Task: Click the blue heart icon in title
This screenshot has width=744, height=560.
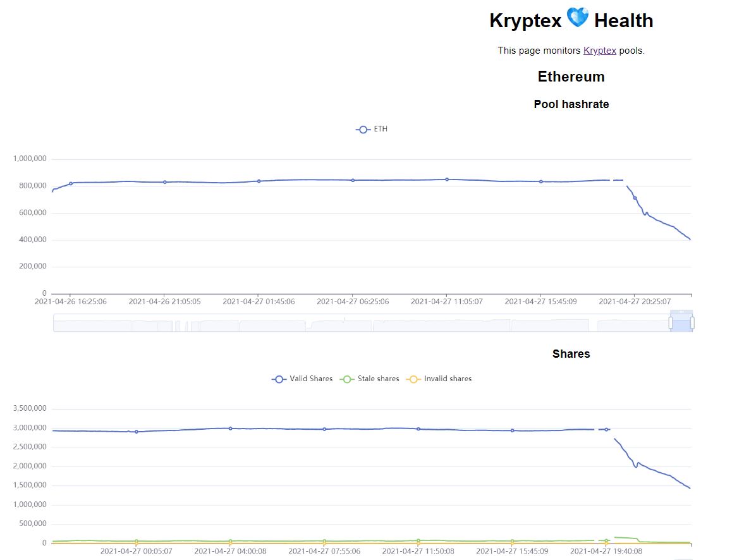Action: (578, 18)
